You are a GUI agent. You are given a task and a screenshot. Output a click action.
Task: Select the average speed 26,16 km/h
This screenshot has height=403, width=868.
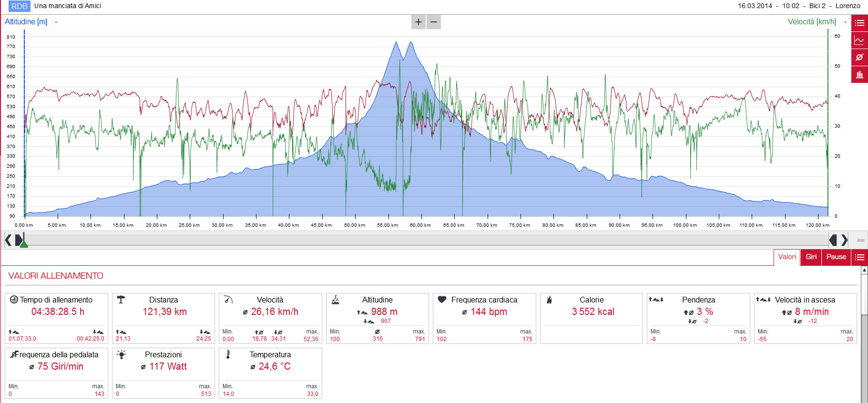275,312
